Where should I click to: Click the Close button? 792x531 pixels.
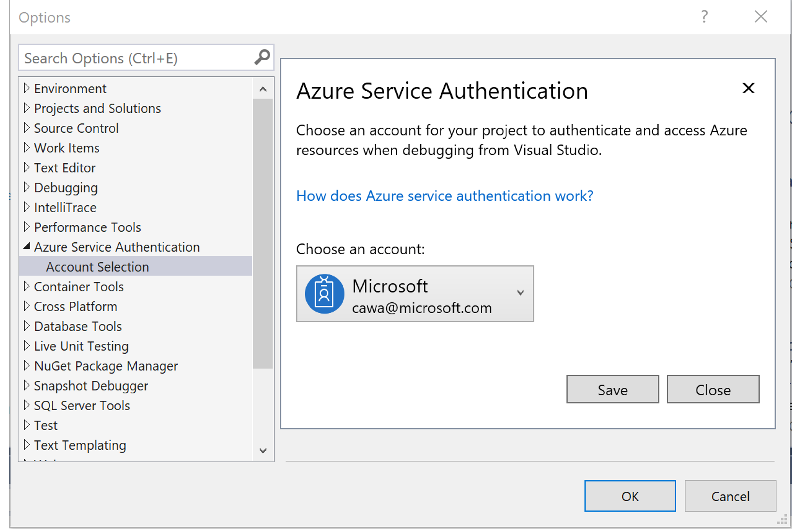[713, 389]
